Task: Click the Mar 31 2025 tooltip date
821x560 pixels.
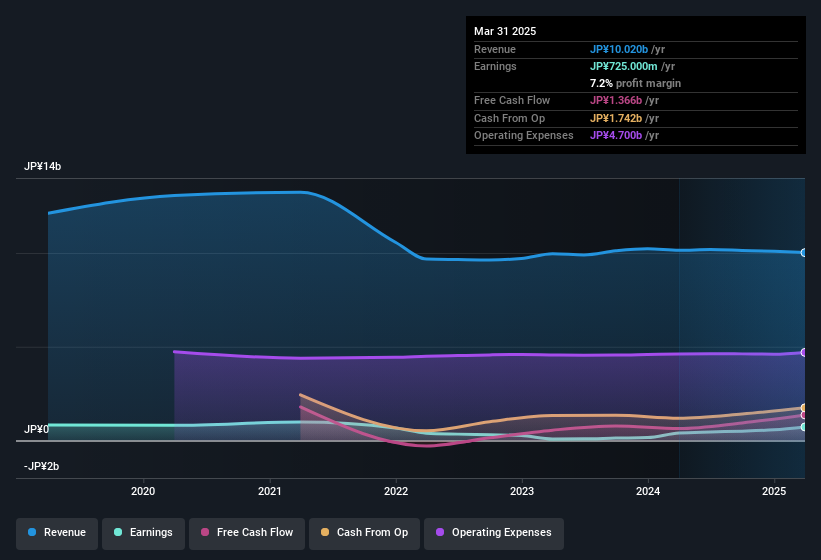Action: coord(505,31)
